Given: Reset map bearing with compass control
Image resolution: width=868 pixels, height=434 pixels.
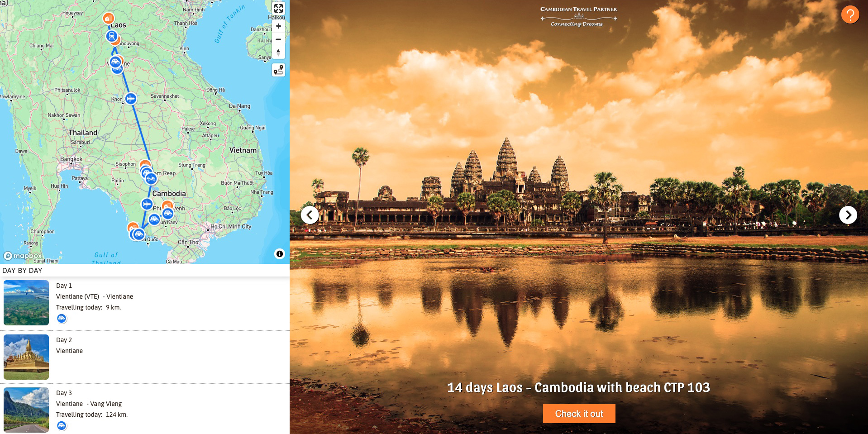Looking at the screenshot, I should click(x=278, y=52).
